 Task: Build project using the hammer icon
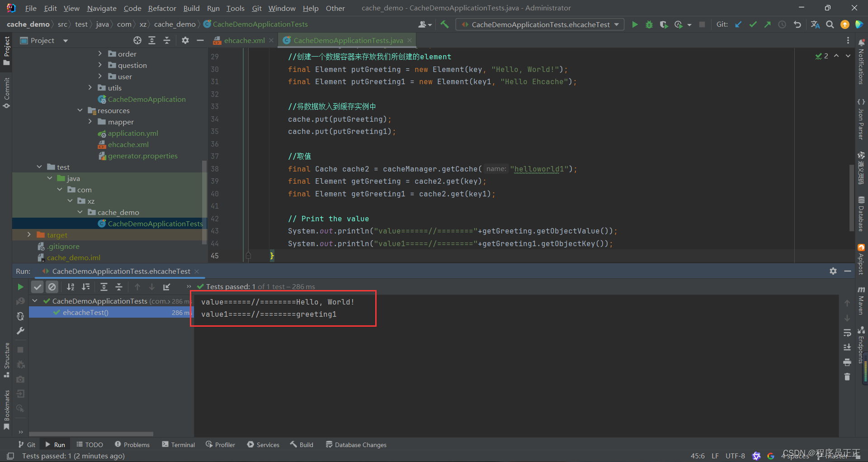[445, 24]
